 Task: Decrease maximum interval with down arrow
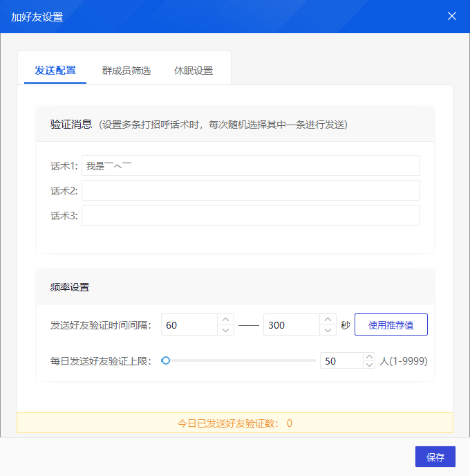click(x=328, y=330)
